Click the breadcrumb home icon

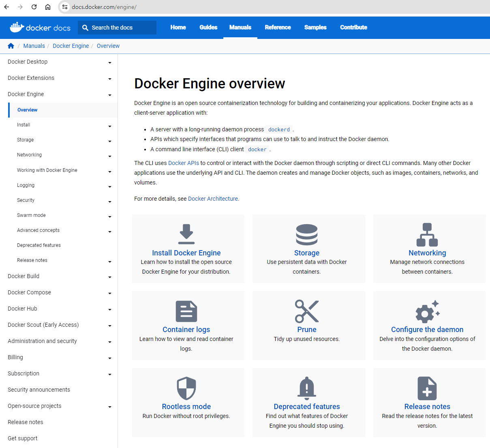[x=11, y=46]
